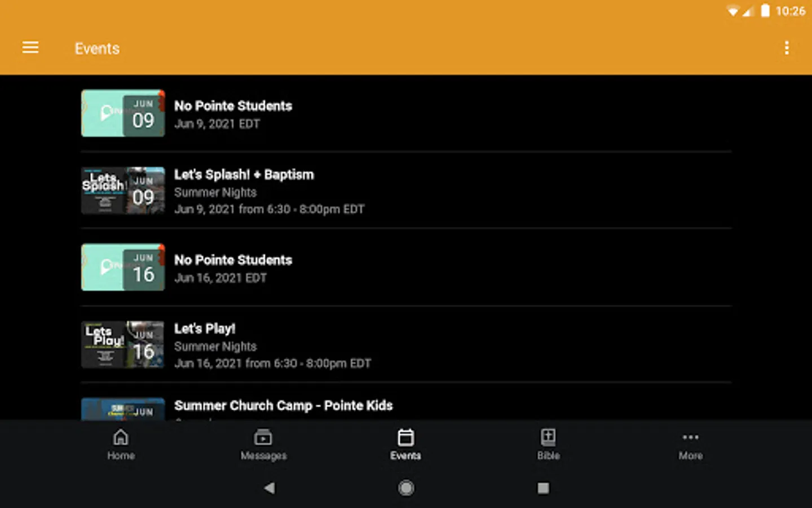812x508 pixels.
Task: Tap the More dots icon
Action: [x=690, y=437]
